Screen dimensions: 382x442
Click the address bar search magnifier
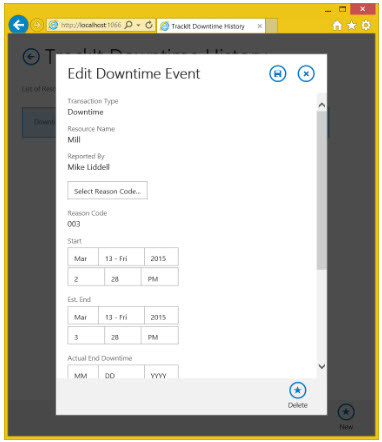pyautogui.click(x=129, y=25)
